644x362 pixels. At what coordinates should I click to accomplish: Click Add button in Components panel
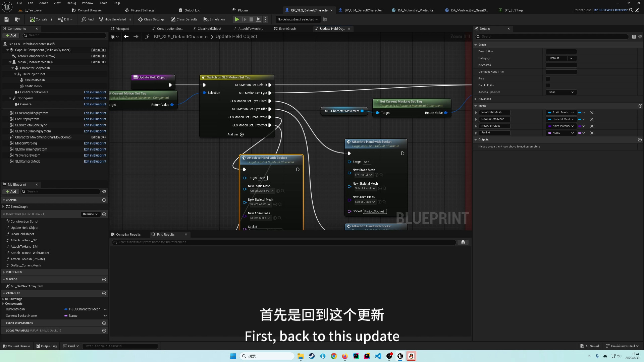pos(11,36)
